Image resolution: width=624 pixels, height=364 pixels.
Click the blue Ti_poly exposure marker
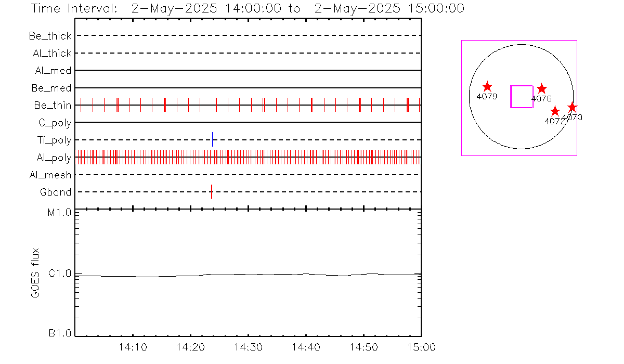(212, 139)
